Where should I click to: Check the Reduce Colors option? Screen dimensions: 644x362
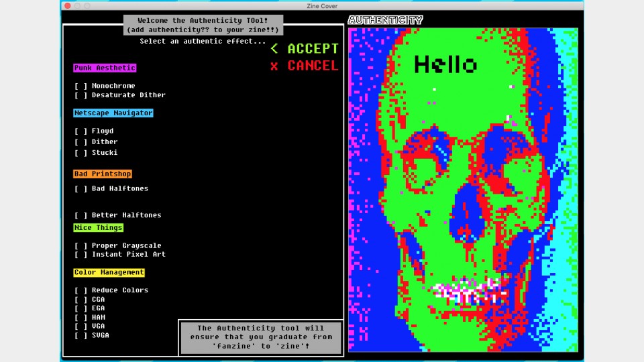[81, 290]
